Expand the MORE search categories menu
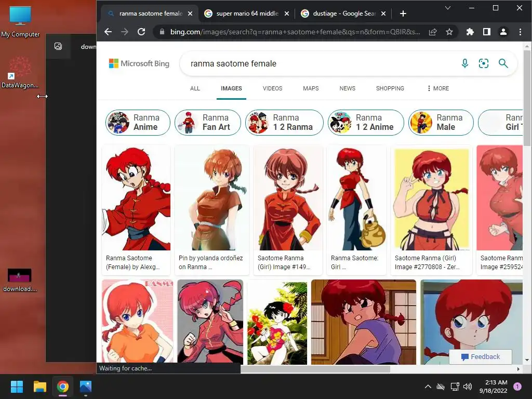Image resolution: width=532 pixels, height=399 pixels. [x=438, y=88]
